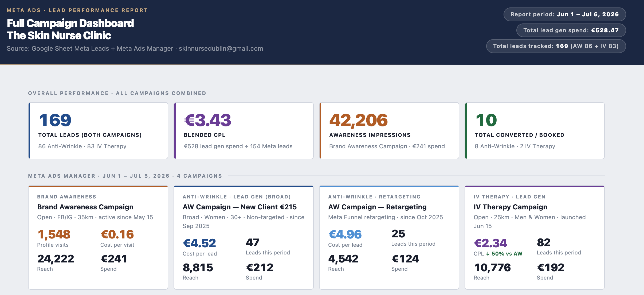644x295 pixels.
Task: Open 'AW Campaign — Retargeting' title
Action: click(x=377, y=207)
